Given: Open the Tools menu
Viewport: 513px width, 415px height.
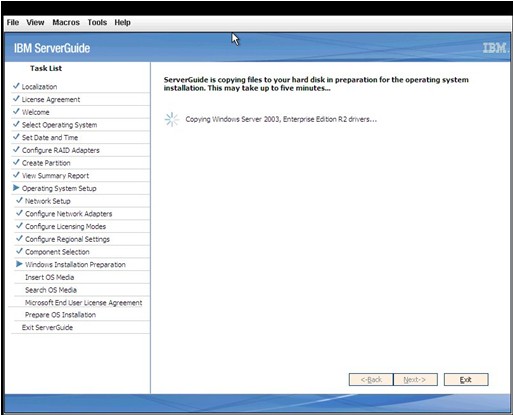Looking at the screenshot, I should pos(97,22).
